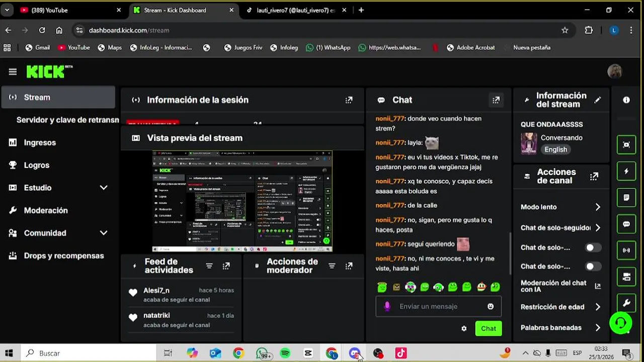The height and width of the screenshot is (362, 644).
Task: Click follower Alesi7_n in activity feed
Action: [156, 290]
